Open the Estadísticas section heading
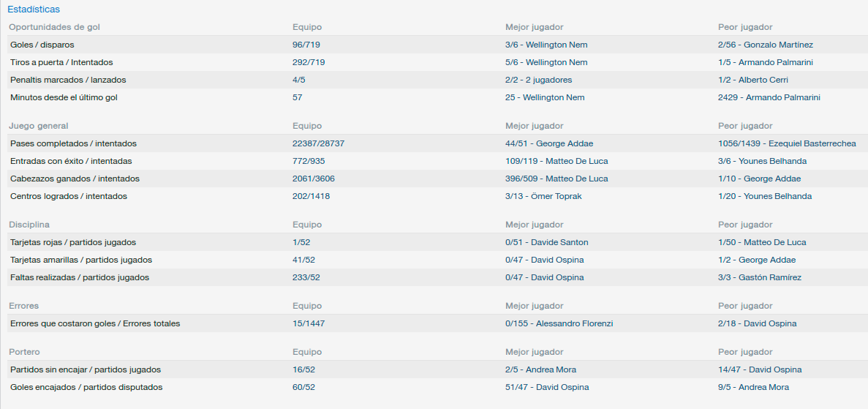The height and width of the screenshot is (409, 868). click(x=34, y=10)
